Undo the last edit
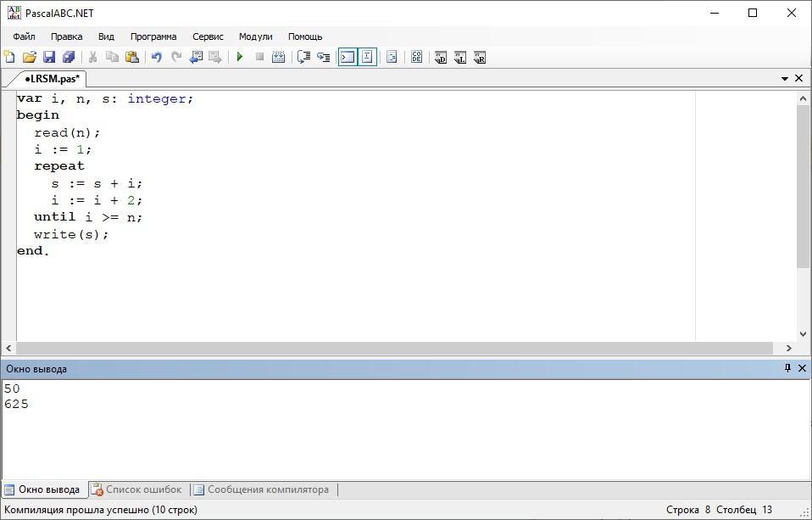Screen dimensions: 812x520 click(x=157, y=57)
